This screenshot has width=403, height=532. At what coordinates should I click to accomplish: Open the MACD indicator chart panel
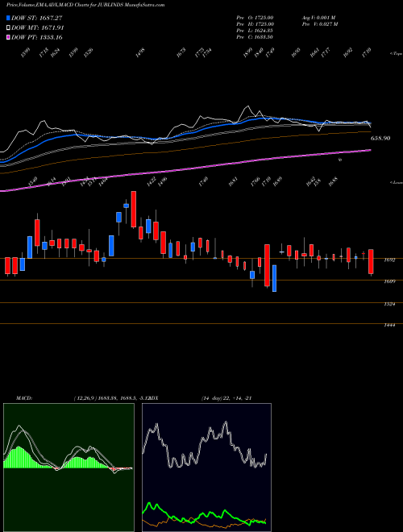click(69, 468)
